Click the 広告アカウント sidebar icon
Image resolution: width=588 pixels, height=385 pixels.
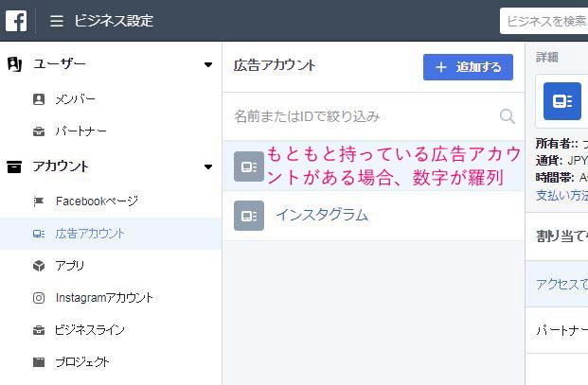(39, 234)
